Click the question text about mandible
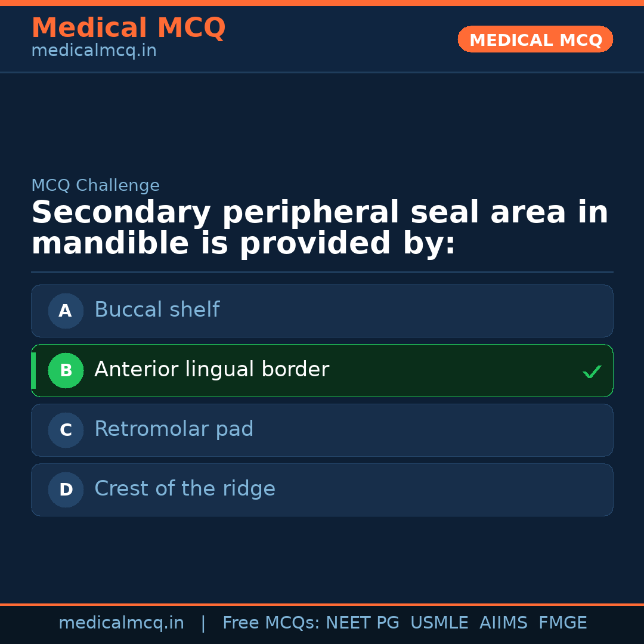Screen dimensions: 644x644 point(320,228)
